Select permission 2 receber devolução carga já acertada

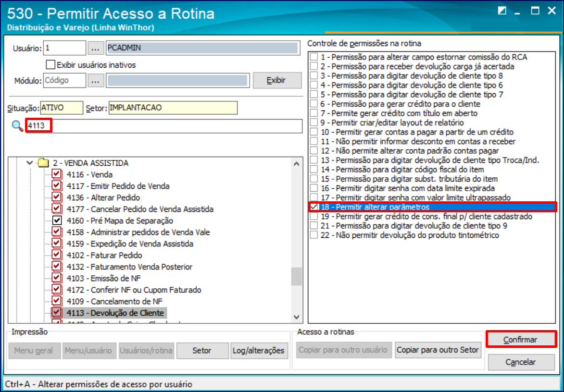[417, 66]
